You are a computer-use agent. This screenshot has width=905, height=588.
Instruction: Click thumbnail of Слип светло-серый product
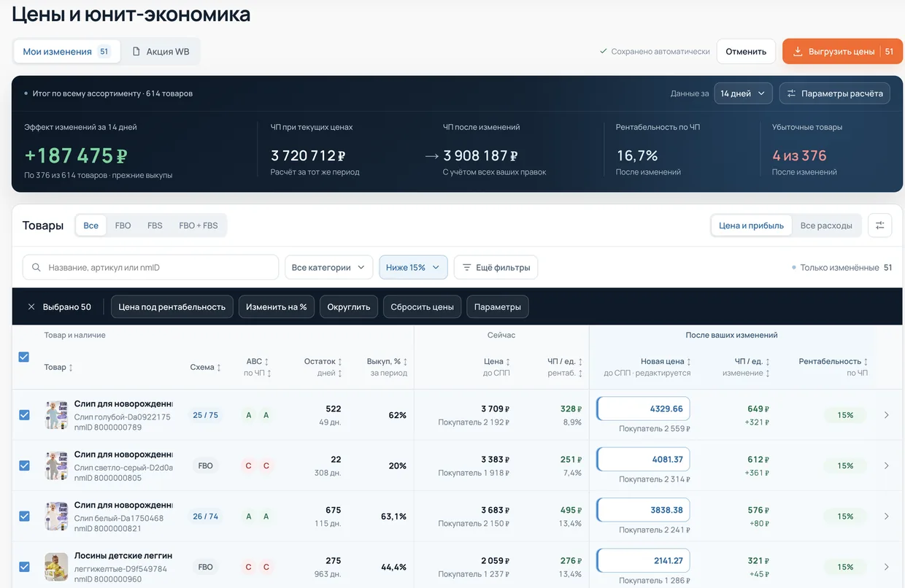pos(56,465)
